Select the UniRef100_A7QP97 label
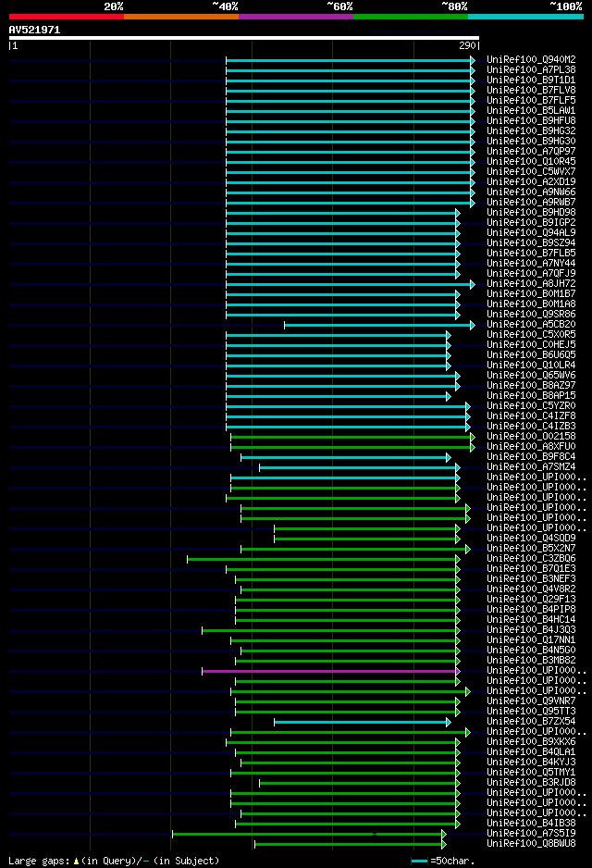This screenshot has width=592, height=868. [x=531, y=151]
